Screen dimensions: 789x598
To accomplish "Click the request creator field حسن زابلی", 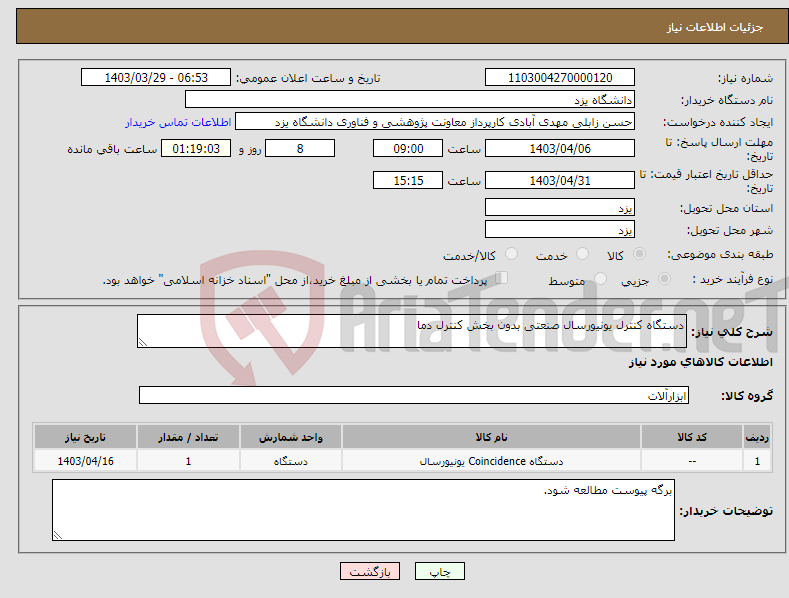I will (x=435, y=122).
